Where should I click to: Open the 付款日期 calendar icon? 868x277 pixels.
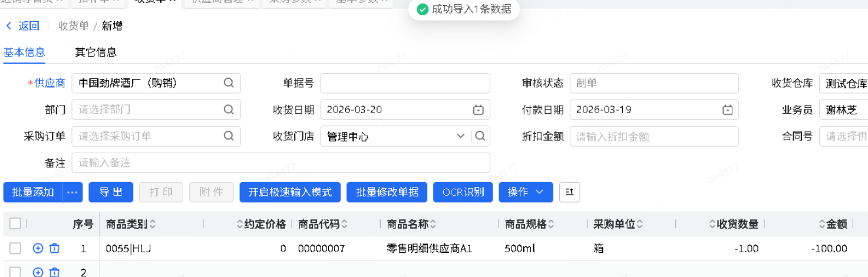[x=728, y=110]
